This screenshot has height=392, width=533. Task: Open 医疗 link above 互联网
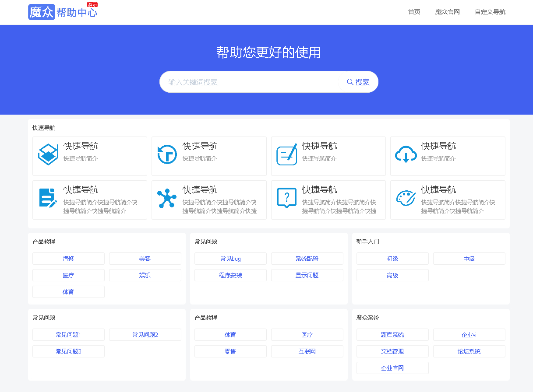tap(307, 335)
